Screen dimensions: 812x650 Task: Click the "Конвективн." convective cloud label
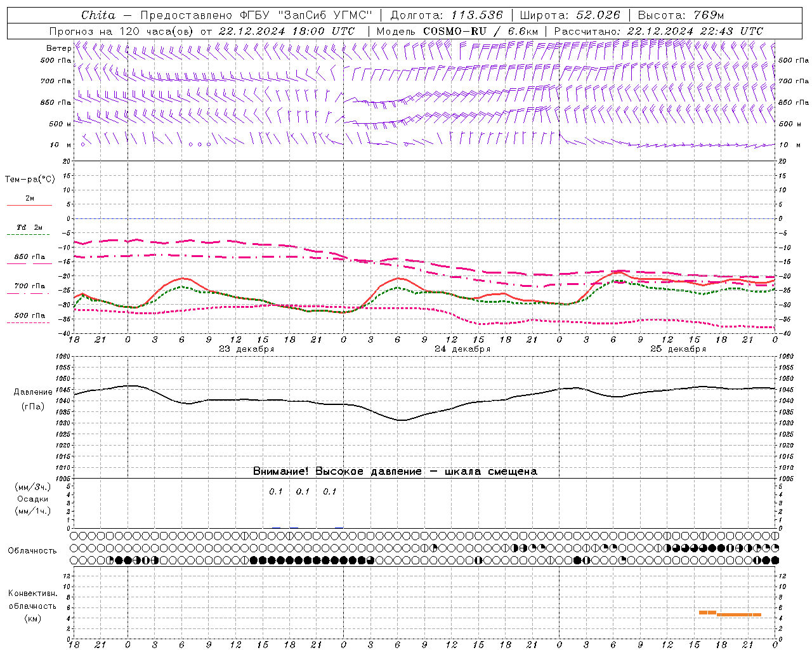click(x=33, y=594)
